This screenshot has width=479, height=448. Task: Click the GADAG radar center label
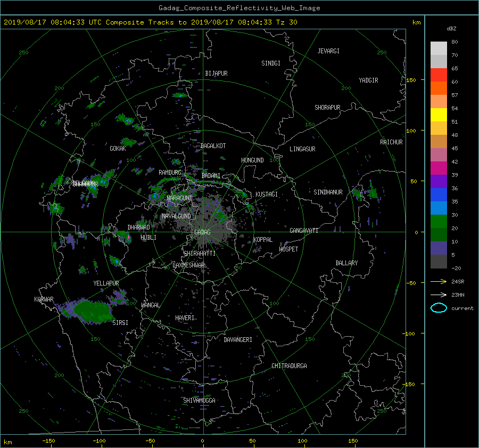click(x=202, y=232)
